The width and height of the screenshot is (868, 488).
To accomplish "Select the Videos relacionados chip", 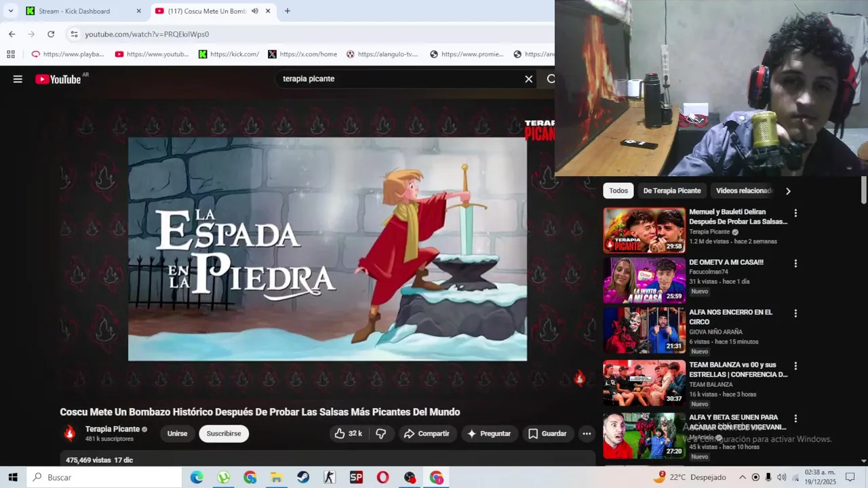I will click(x=744, y=191).
